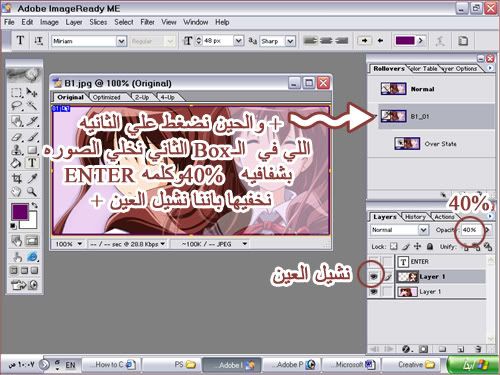Click the 40% opacity field
This screenshot has height=375, width=500.
click(x=469, y=230)
